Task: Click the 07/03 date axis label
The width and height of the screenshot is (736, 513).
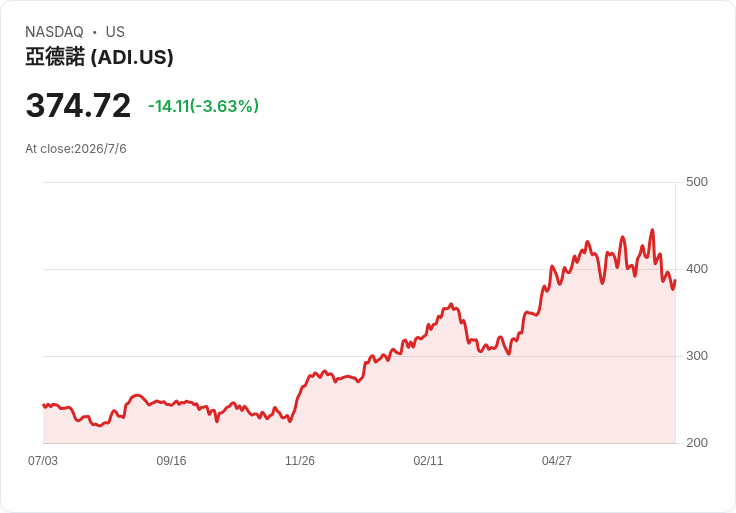Action: point(43,460)
